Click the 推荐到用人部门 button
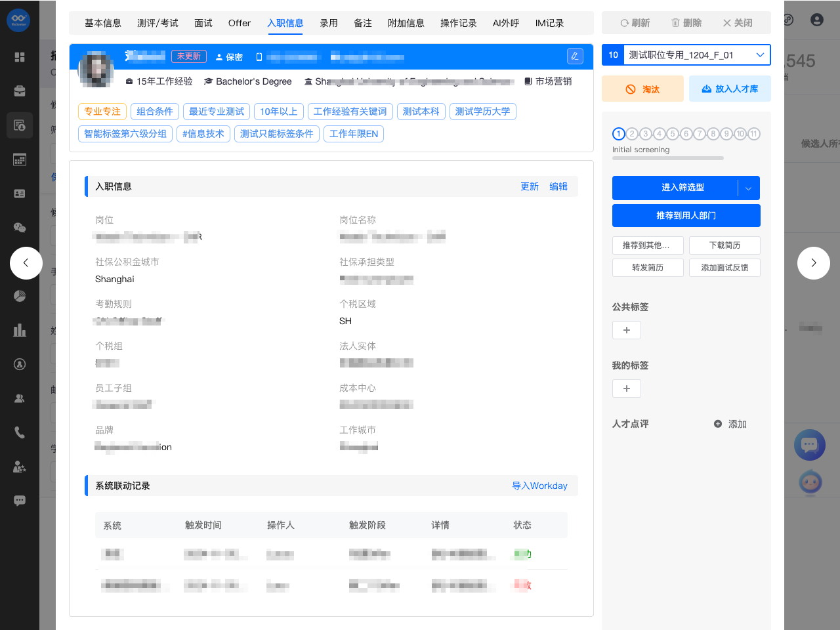 point(686,216)
